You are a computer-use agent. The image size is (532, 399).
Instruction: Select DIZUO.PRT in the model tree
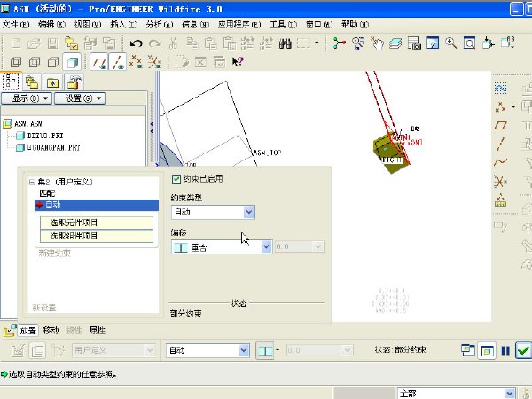pos(45,136)
